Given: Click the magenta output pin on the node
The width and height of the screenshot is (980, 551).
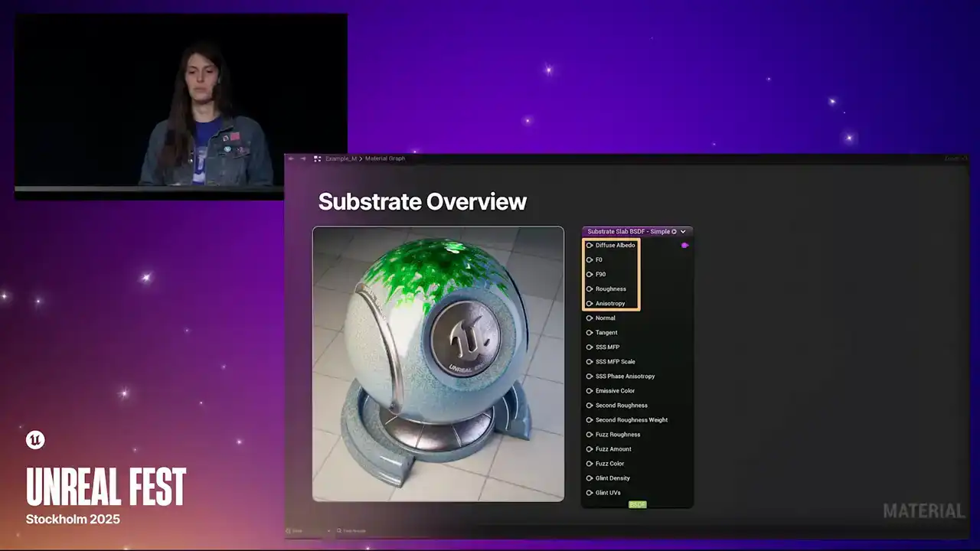Looking at the screenshot, I should (684, 246).
